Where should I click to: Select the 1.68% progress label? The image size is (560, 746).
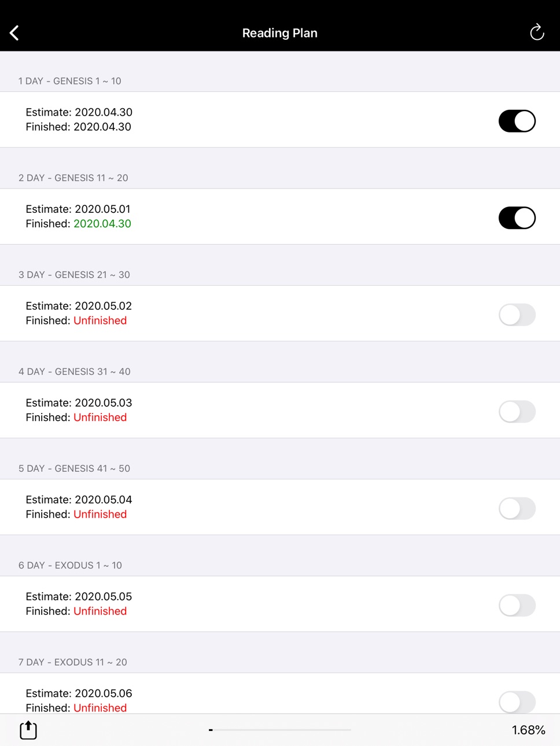[x=528, y=730]
